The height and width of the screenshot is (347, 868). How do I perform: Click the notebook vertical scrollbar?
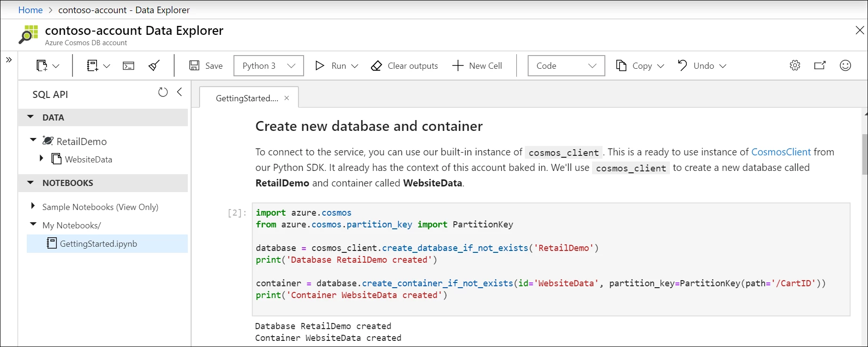[x=865, y=154]
